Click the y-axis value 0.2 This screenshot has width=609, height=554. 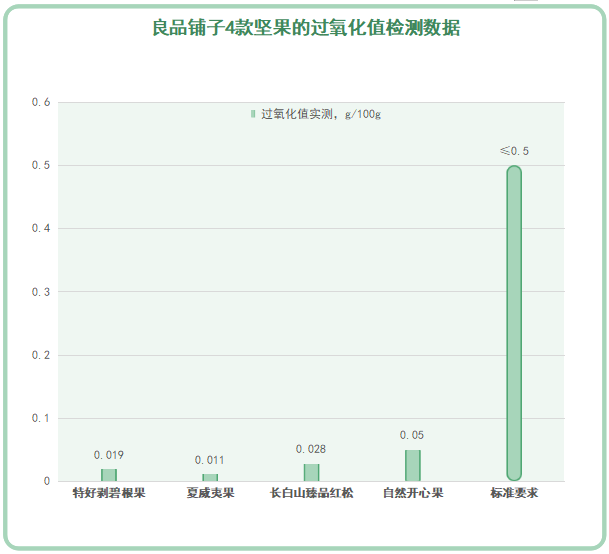coord(41,355)
